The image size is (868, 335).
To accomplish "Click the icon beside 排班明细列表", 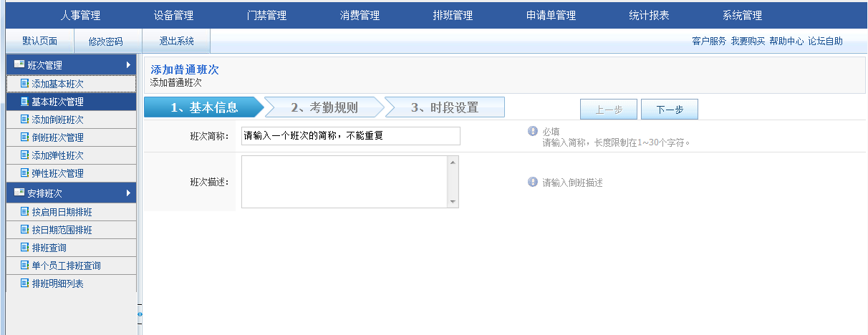I will click(25, 283).
